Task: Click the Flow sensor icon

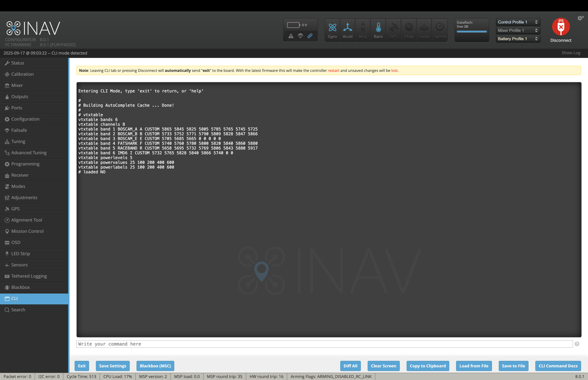Action: click(409, 30)
